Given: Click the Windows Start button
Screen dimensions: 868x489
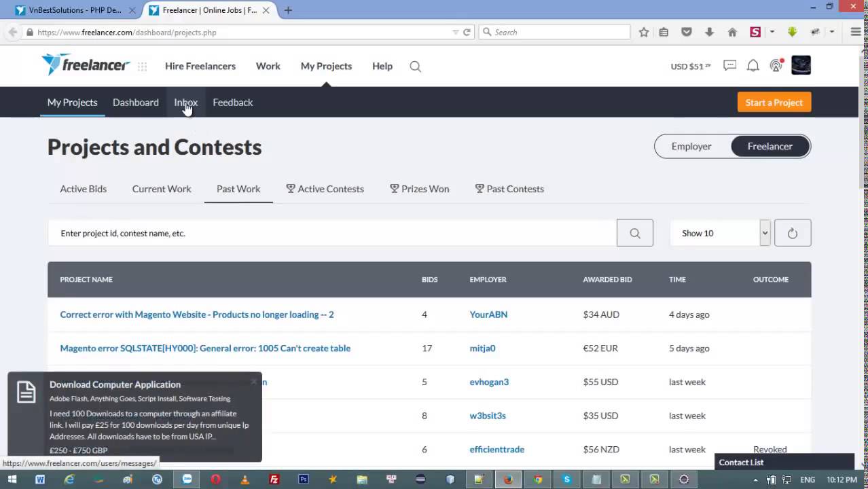Looking at the screenshot, I should [12, 479].
